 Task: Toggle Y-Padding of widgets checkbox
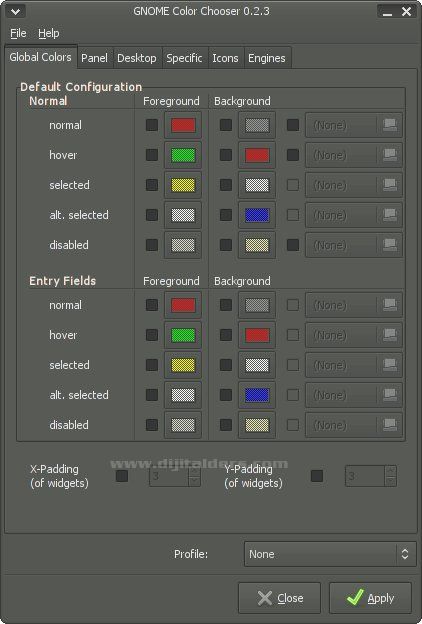317,476
